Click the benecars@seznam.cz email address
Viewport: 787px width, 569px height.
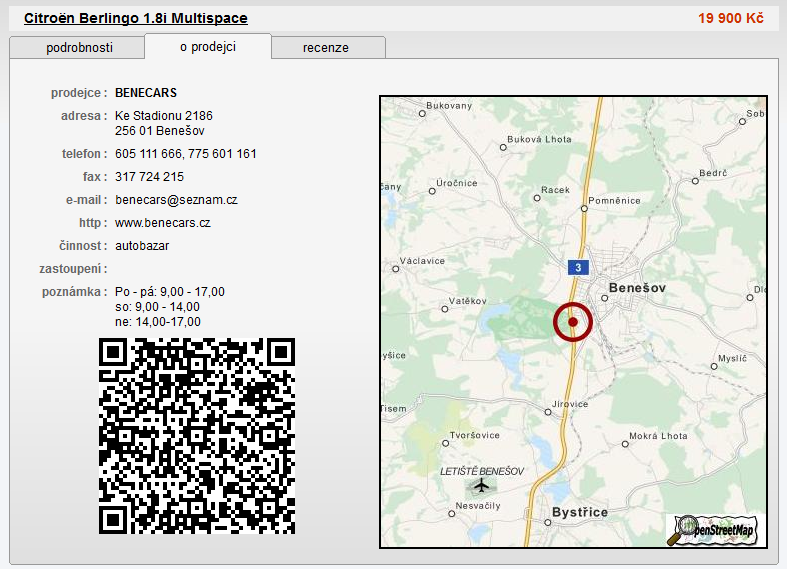click(176, 200)
